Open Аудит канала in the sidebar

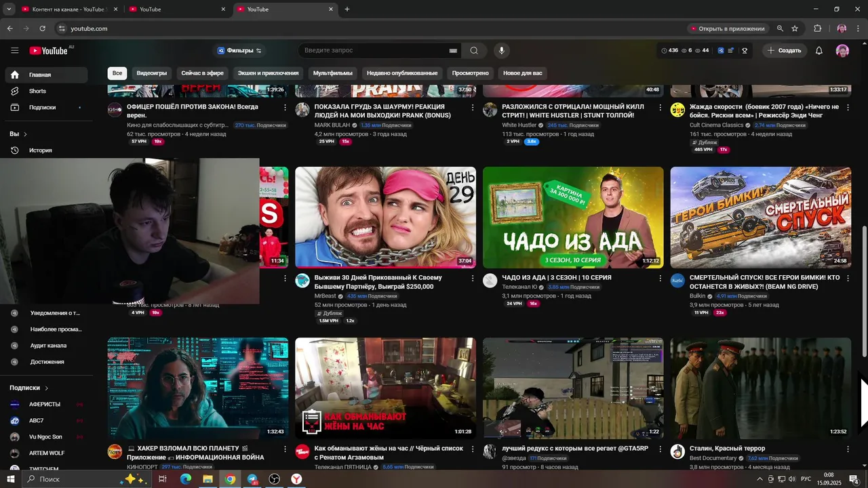point(46,346)
